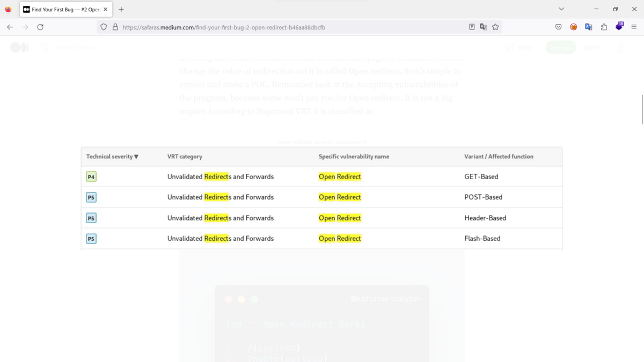Image resolution: width=644 pixels, height=362 pixels.
Task: Click the Medium search magnifier icon
Action: click(45, 48)
